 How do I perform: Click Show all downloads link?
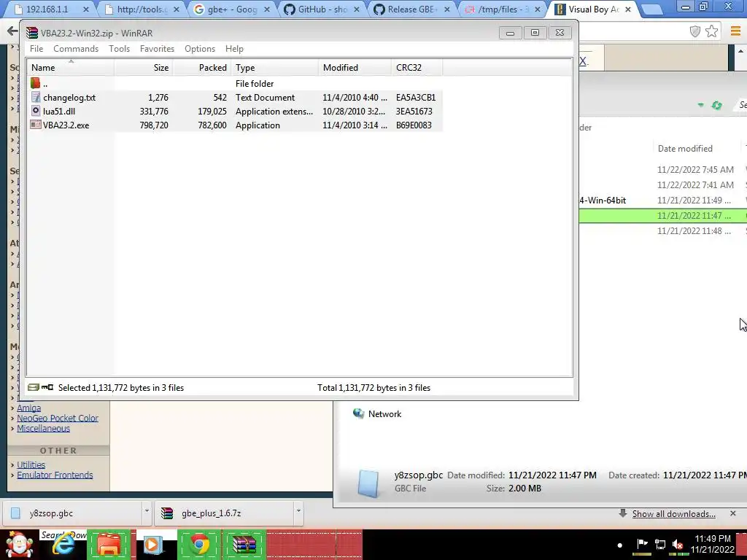673,514
